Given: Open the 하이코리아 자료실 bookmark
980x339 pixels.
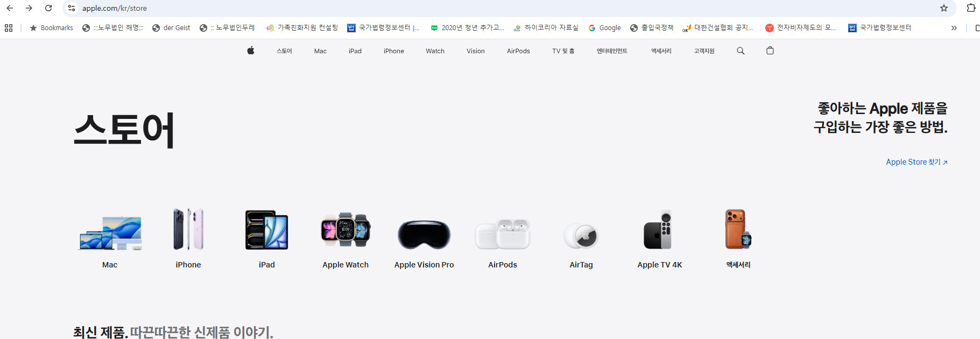Looking at the screenshot, I should [546, 28].
